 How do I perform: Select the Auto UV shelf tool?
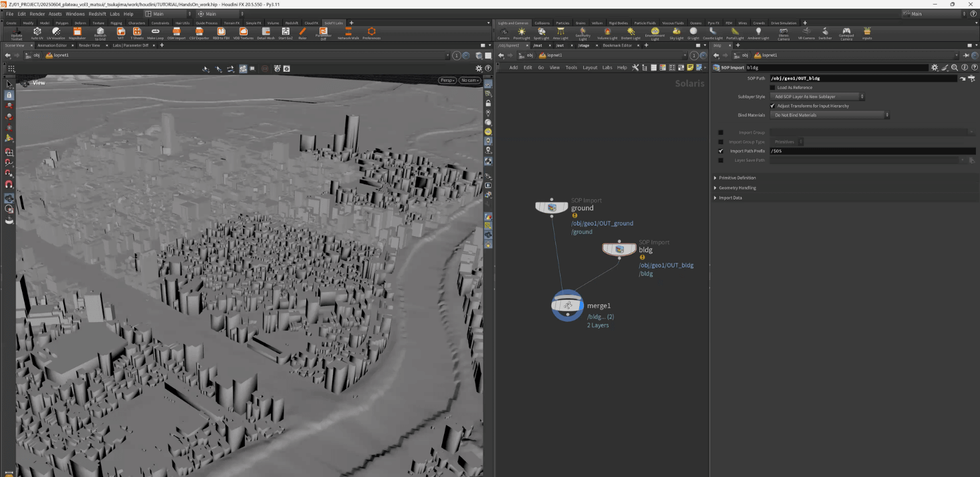click(x=37, y=33)
